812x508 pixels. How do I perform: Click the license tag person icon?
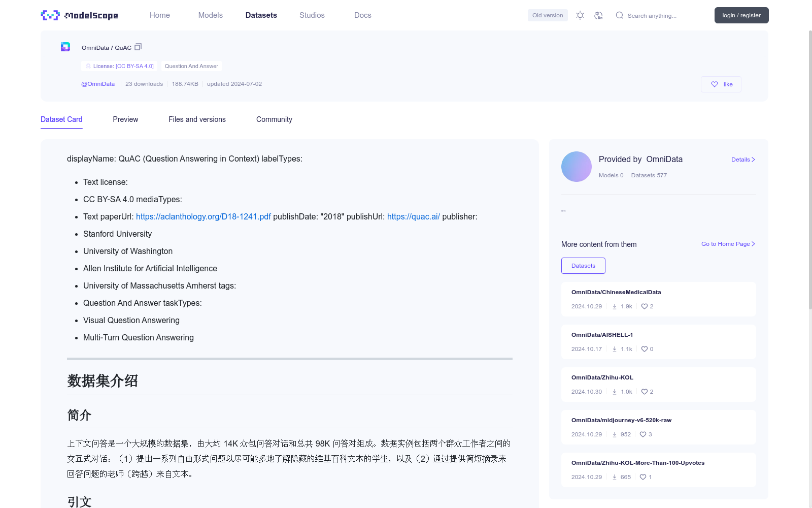88,66
